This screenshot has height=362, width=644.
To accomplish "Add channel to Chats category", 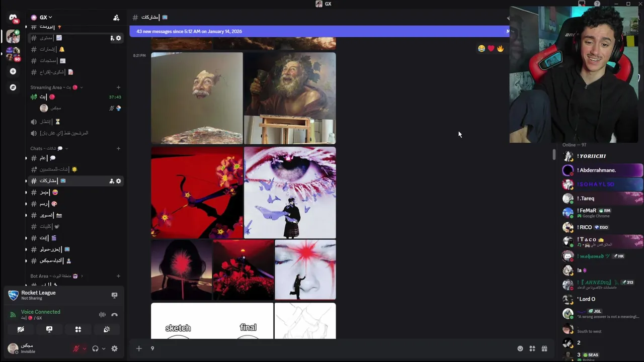I will click(118, 148).
